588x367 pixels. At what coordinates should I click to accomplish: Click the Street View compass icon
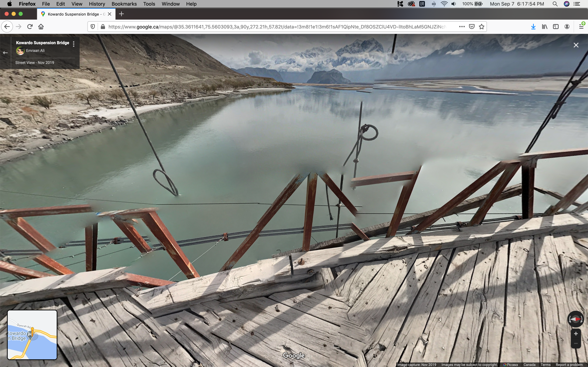pyautogui.click(x=575, y=319)
